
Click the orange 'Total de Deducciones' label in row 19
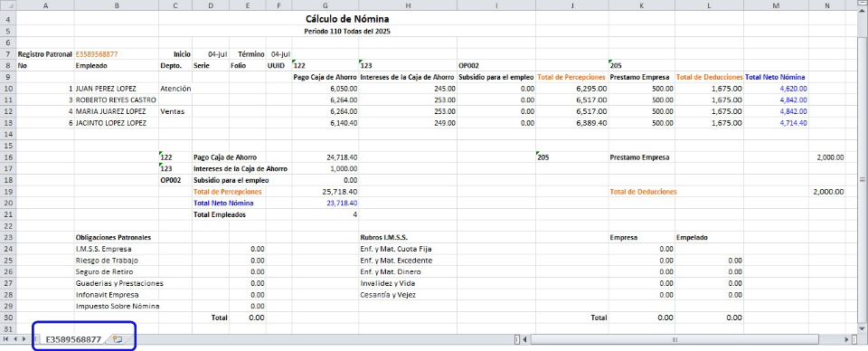643,192
